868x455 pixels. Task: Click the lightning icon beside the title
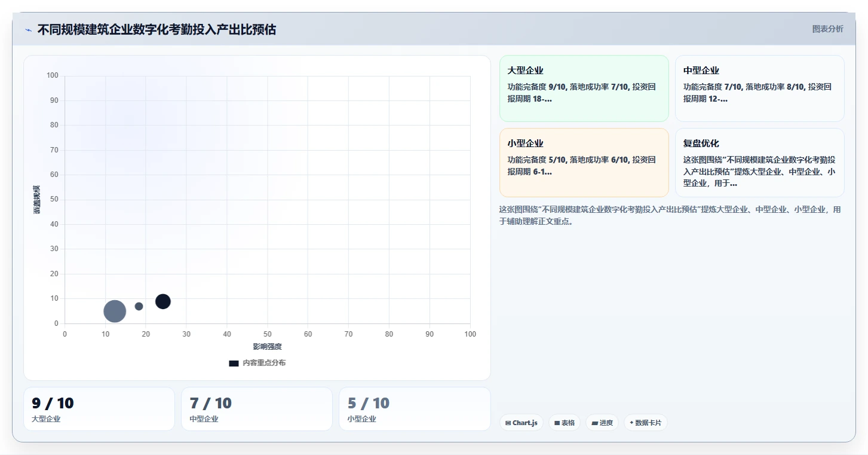(28, 30)
